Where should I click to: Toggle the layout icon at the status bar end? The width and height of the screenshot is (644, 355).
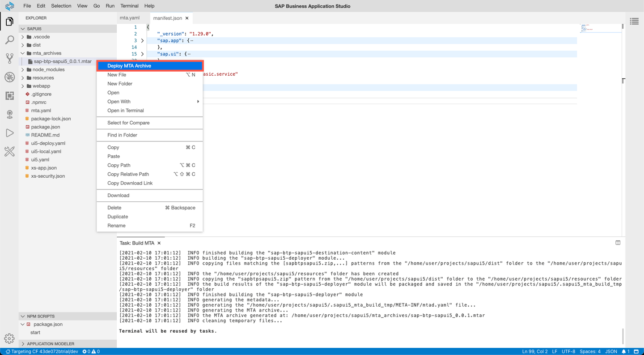click(x=636, y=351)
